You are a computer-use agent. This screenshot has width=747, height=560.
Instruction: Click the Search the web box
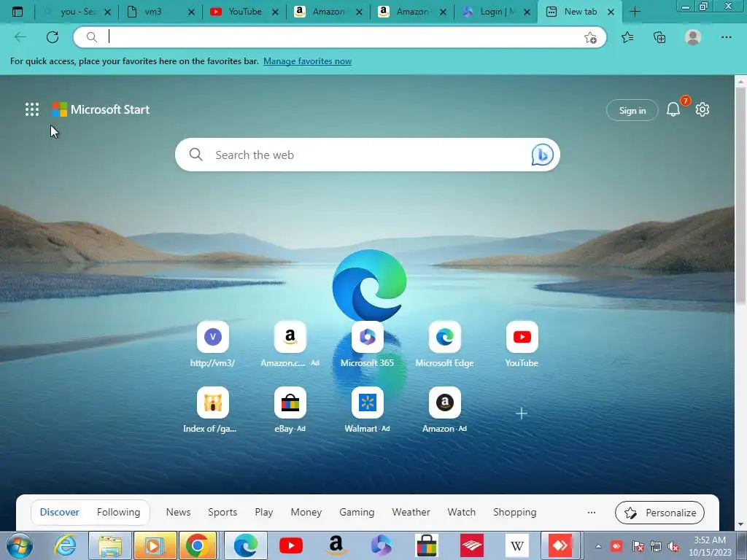[367, 155]
